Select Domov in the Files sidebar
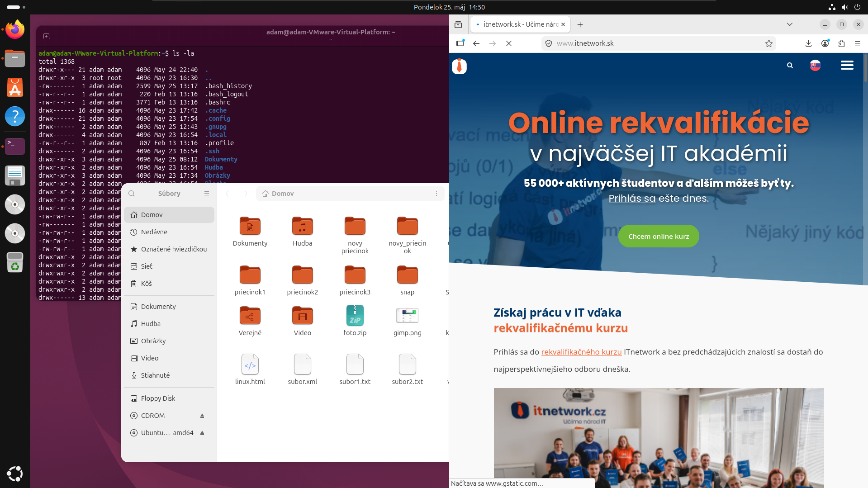Image resolution: width=868 pixels, height=488 pixels. 169,215
